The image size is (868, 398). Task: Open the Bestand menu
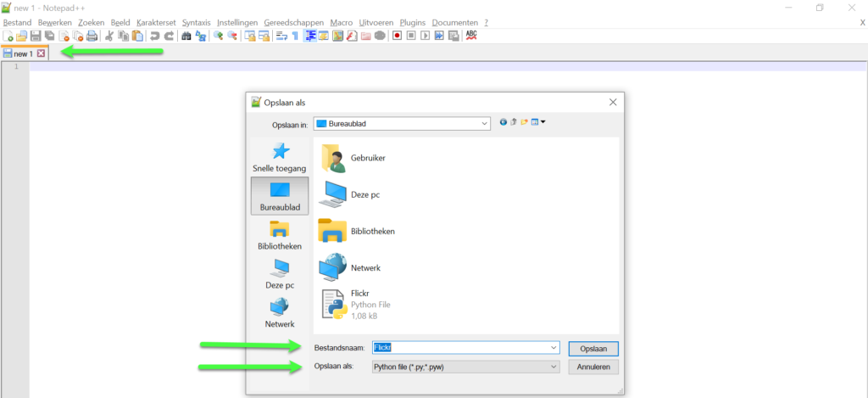[17, 23]
